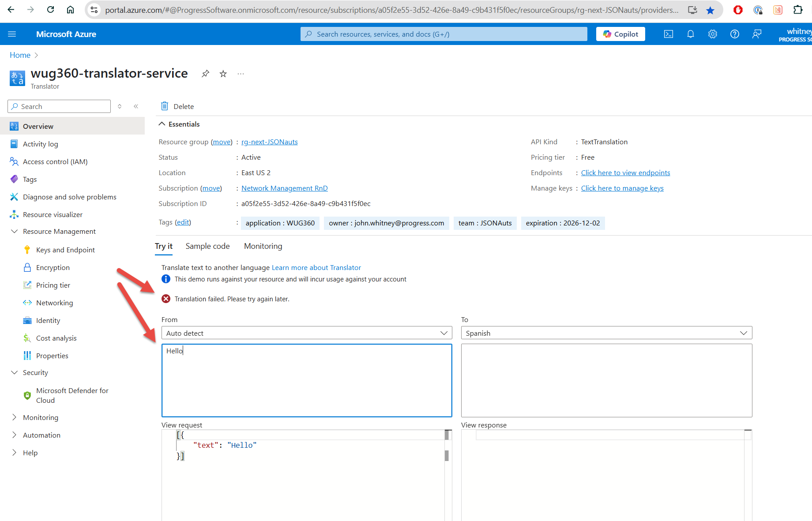Click the application : WUG360 tag
This screenshot has height=521, width=812.
point(280,223)
